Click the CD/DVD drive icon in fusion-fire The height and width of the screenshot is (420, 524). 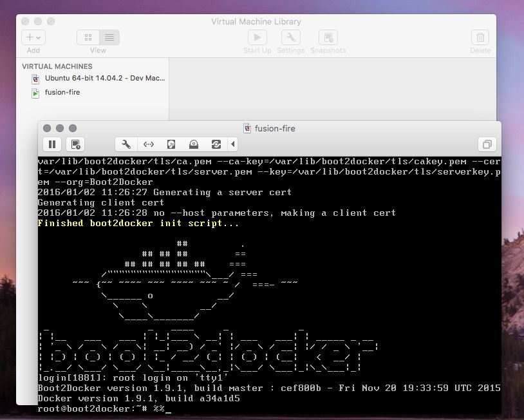(x=194, y=144)
